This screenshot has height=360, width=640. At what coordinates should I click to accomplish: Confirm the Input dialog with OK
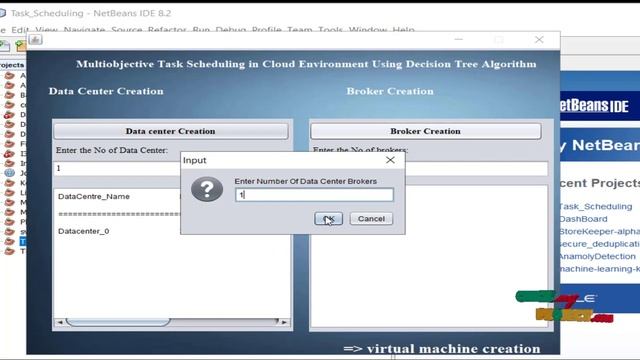click(x=329, y=218)
